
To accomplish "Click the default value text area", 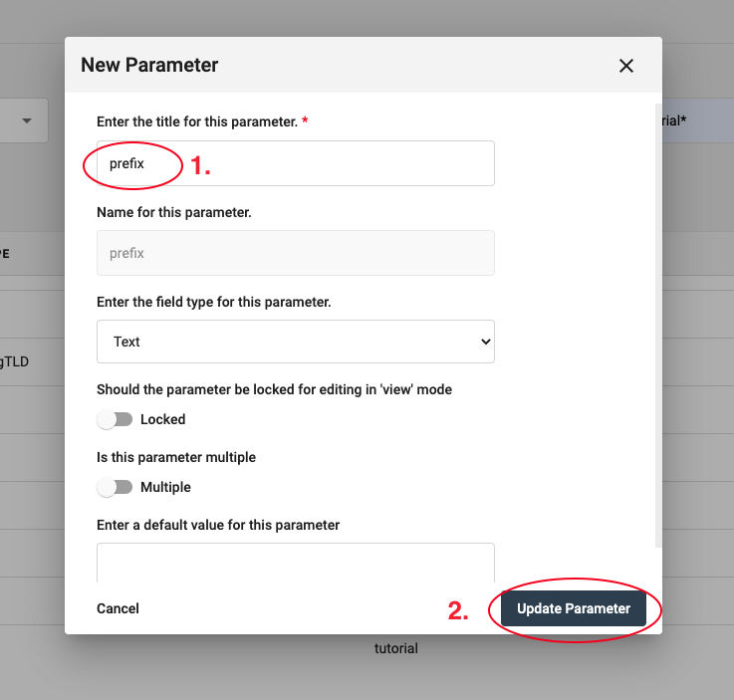I will (296, 563).
